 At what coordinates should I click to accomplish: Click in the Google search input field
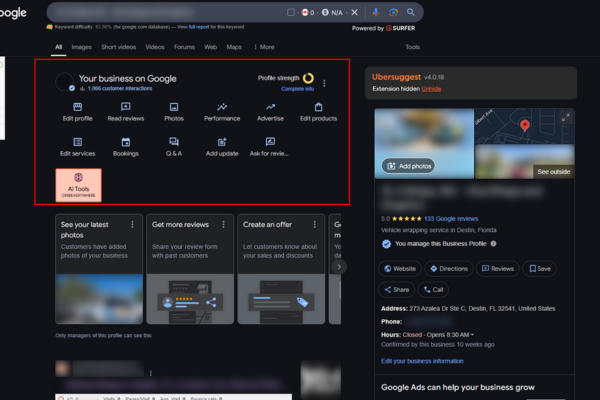[x=168, y=12]
